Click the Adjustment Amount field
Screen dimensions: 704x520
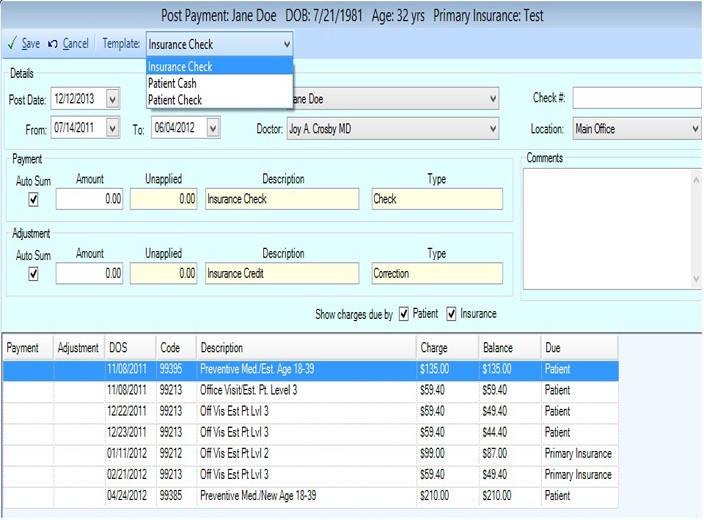click(89, 273)
